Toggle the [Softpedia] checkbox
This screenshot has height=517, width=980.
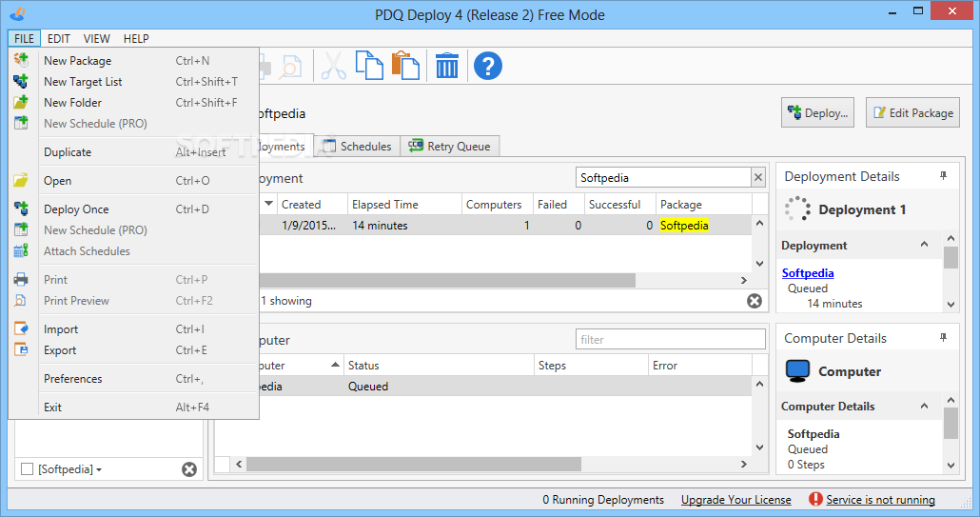[x=27, y=468]
